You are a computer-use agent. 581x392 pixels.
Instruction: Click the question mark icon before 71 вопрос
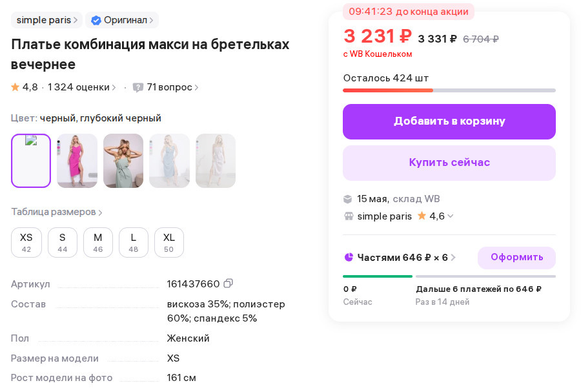[x=137, y=87]
